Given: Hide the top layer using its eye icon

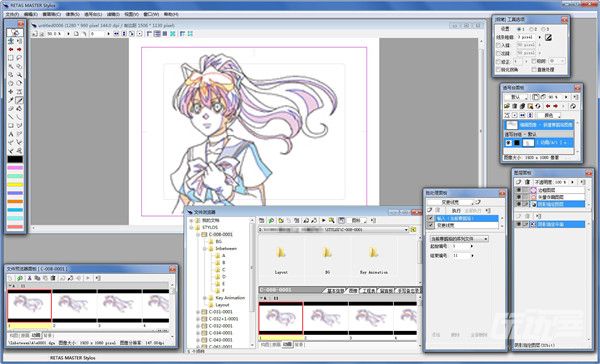Looking at the screenshot, I should tap(519, 190).
